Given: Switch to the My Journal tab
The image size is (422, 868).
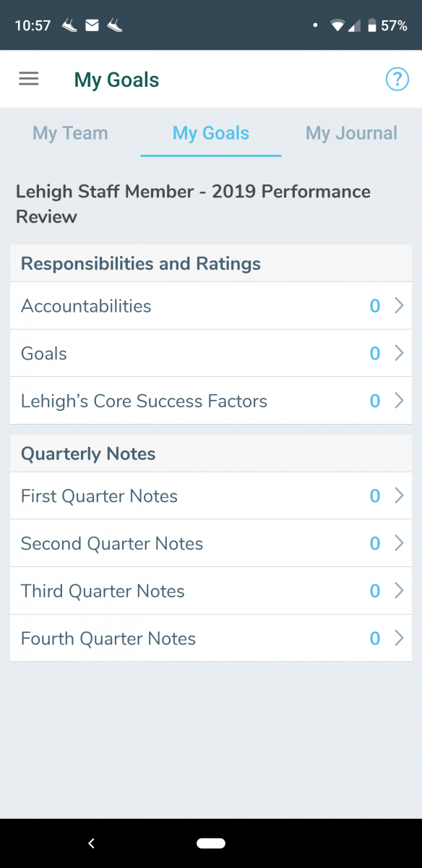Looking at the screenshot, I should [351, 133].
